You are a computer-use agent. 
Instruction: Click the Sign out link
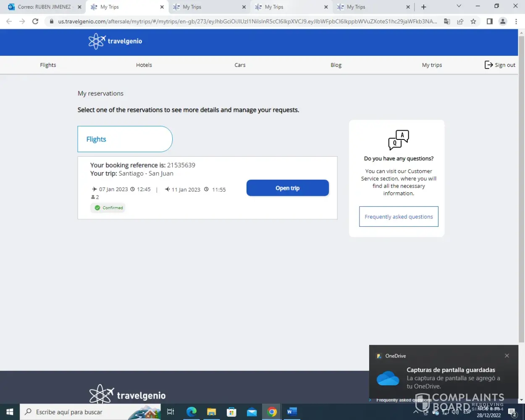pos(505,65)
